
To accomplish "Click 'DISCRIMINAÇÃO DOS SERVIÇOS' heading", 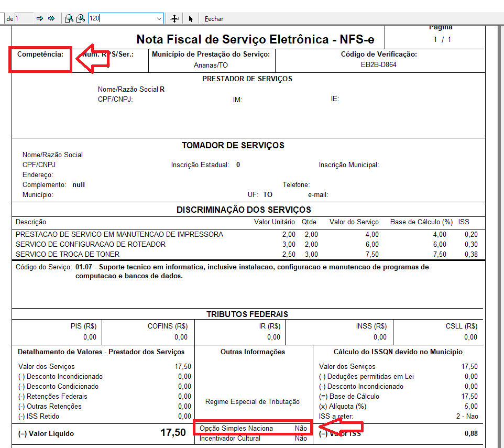I will tap(244, 210).
